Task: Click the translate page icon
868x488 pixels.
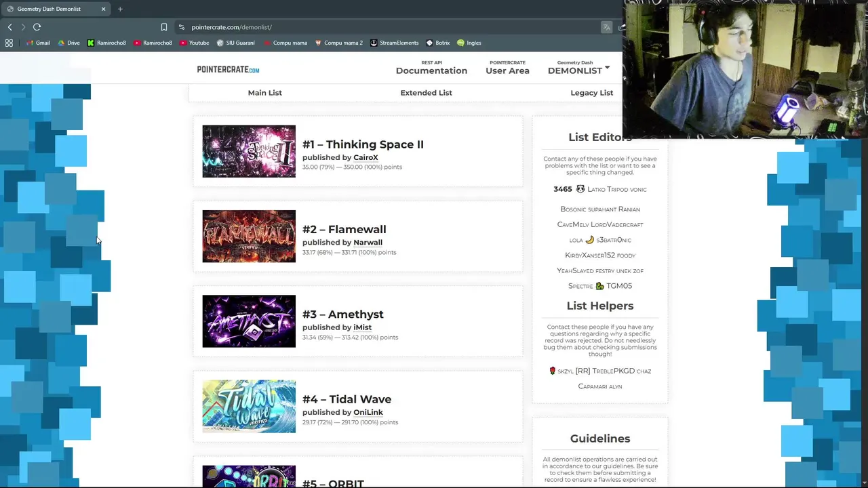Action: tap(606, 27)
